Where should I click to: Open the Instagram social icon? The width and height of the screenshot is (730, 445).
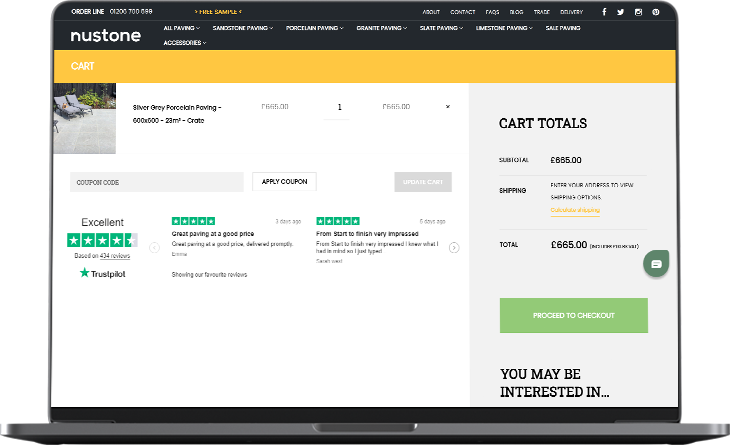point(638,12)
